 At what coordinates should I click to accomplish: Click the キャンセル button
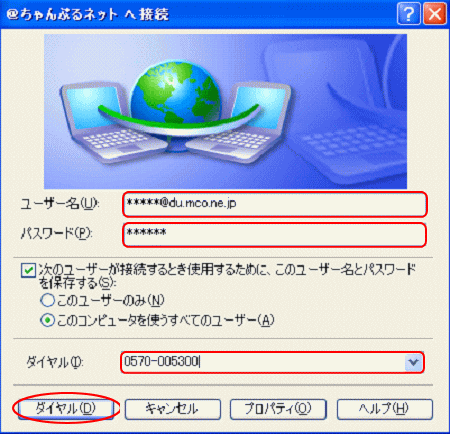pyautogui.click(x=173, y=409)
